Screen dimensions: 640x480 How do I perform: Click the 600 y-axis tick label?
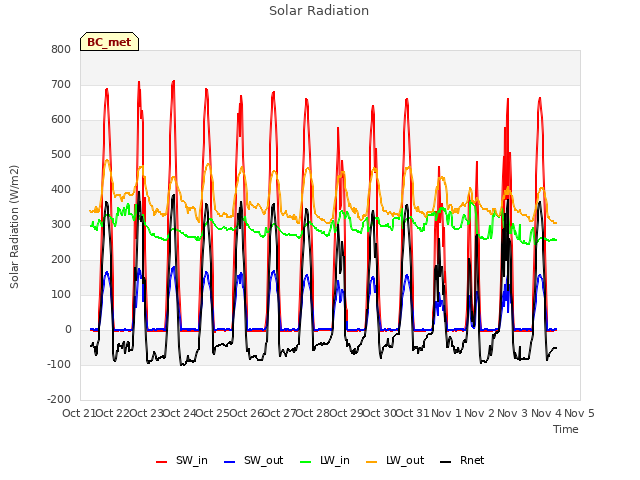(61, 120)
